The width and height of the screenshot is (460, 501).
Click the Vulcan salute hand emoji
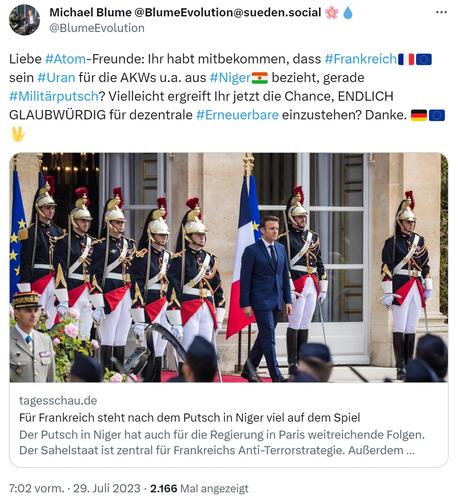(17, 134)
